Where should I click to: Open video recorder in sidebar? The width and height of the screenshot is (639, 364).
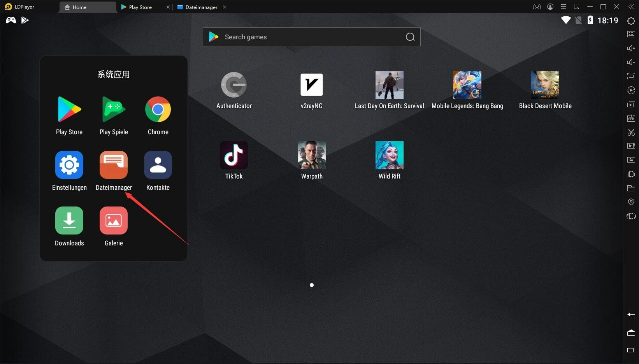(x=631, y=146)
